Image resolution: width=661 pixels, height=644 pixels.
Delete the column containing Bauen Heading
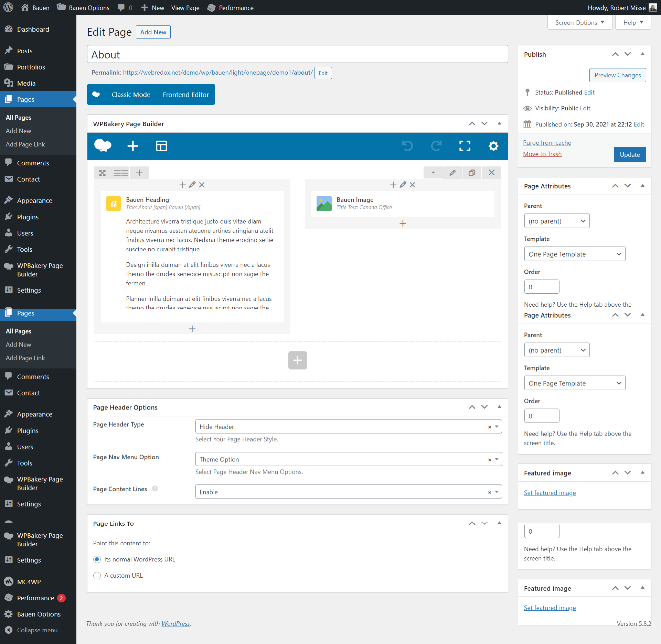tap(202, 185)
